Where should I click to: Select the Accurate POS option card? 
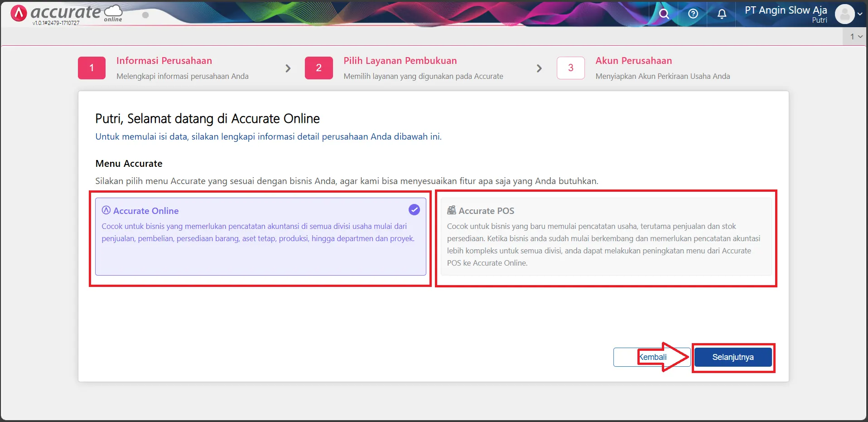[606, 237]
